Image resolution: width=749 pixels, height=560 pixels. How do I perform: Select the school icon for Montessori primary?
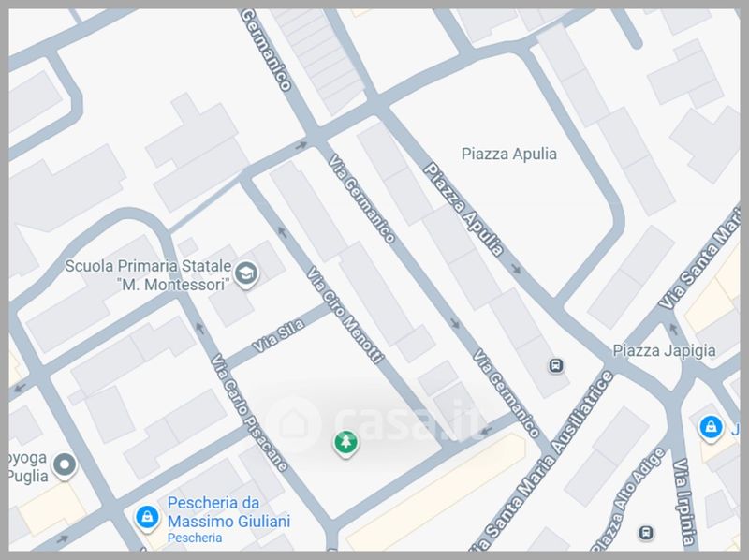tap(246, 274)
